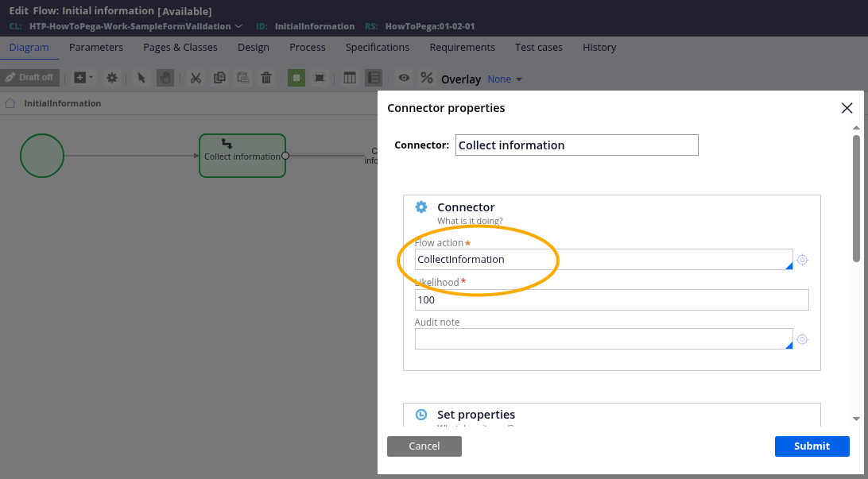The height and width of the screenshot is (479, 868).
Task: Open the Overlay None dropdown
Action: click(505, 79)
